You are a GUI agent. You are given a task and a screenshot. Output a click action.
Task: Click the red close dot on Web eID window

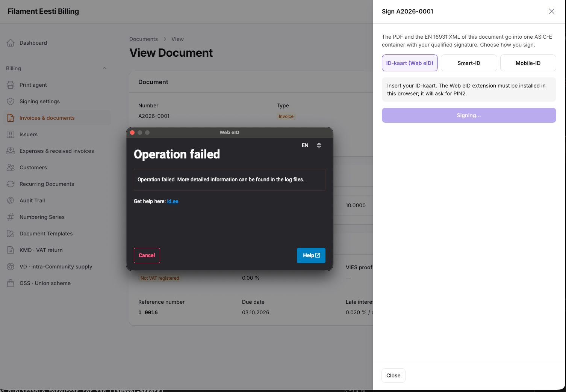[x=132, y=133]
